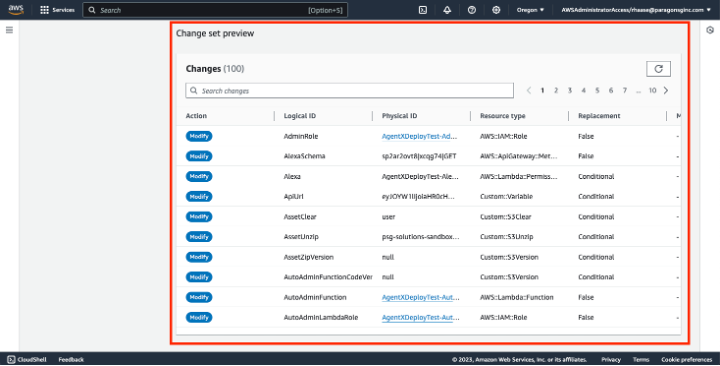The width and height of the screenshot is (720, 366).
Task: Open the AWS home logo
Action: point(16,10)
